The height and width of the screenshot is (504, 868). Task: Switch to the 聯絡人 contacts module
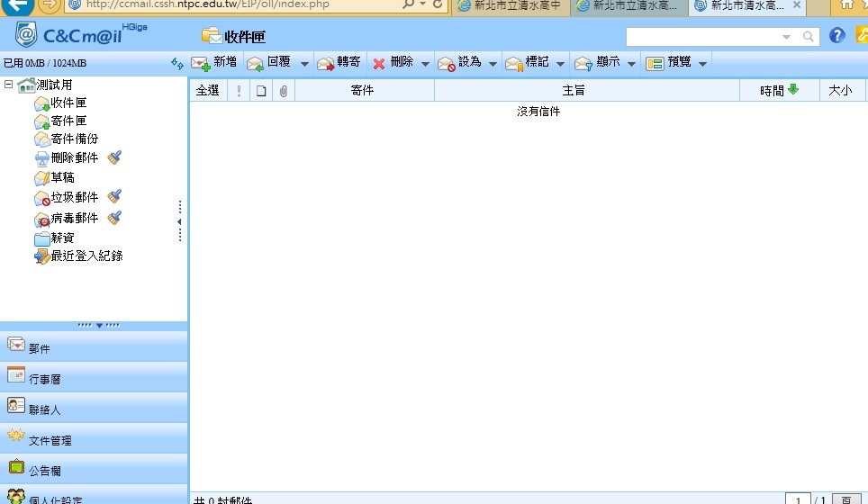(94, 409)
